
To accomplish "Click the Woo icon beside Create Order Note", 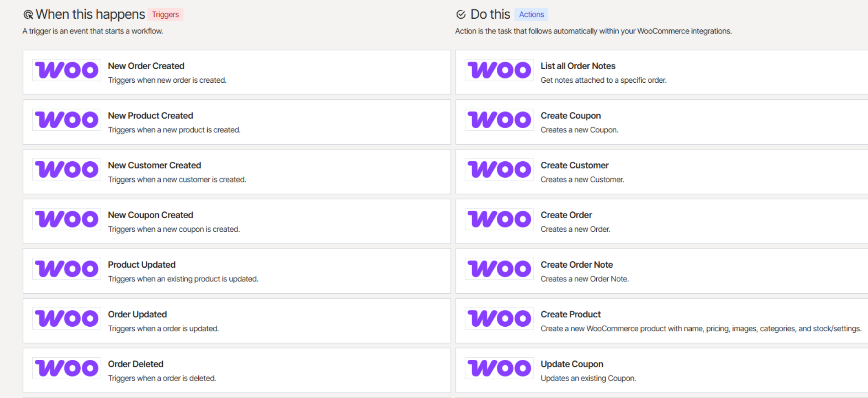I will (499, 269).
